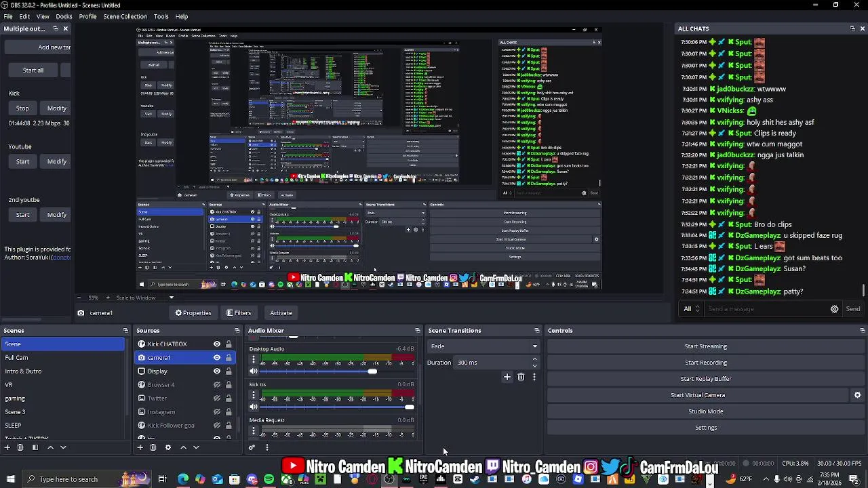868x488 pixels.
Task: Open Audio Mixer toolbar three-dot menu
Action: click(267, 447)
